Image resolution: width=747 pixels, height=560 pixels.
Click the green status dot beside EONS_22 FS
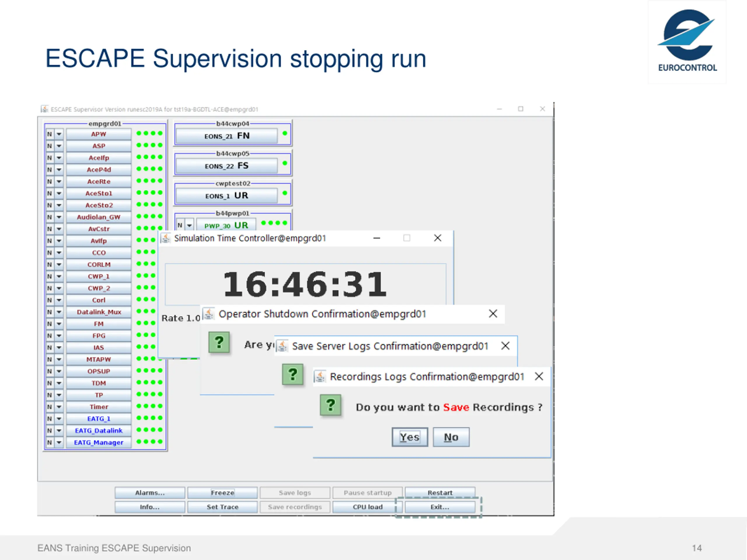[285, 163]
